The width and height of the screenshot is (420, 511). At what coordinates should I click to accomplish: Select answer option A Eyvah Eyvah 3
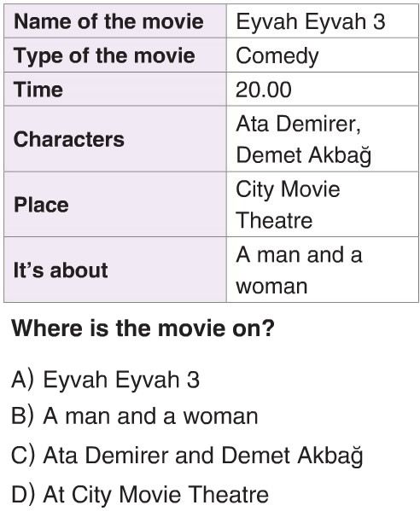105,380
